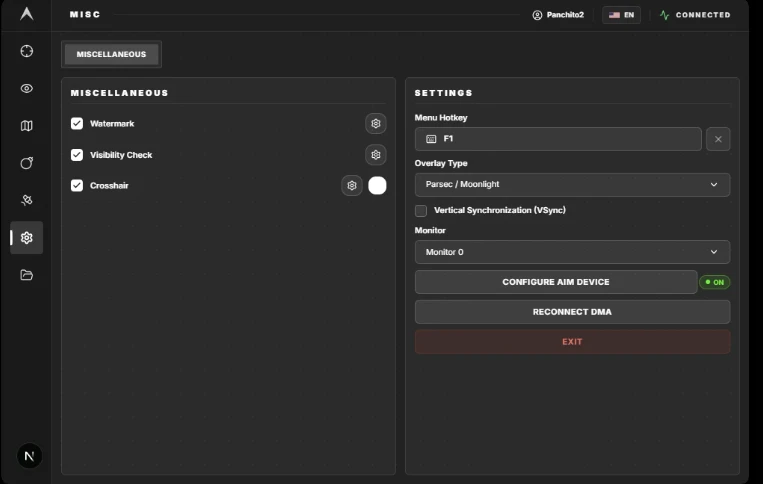Open the EN language selector
This screenshot has height=484, width=763.
[x=621, y=15]
